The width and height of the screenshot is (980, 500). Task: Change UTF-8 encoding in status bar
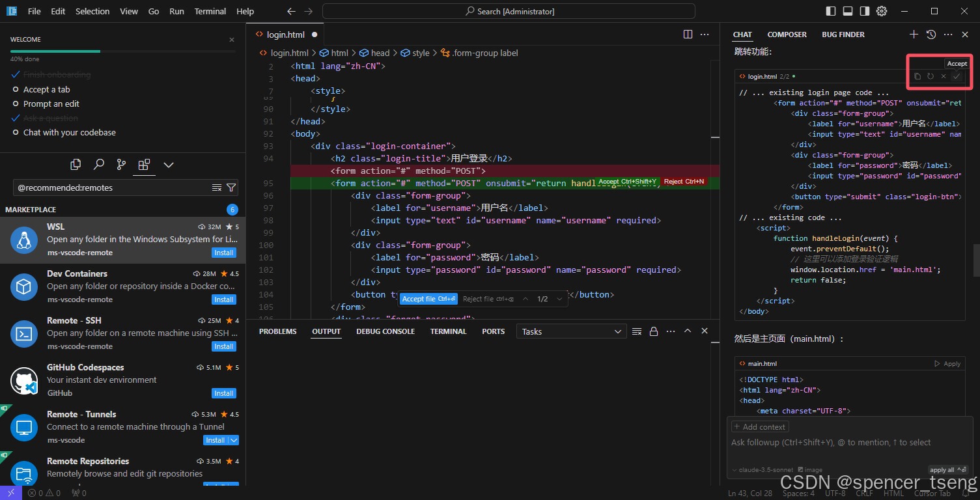pos(835,493)
